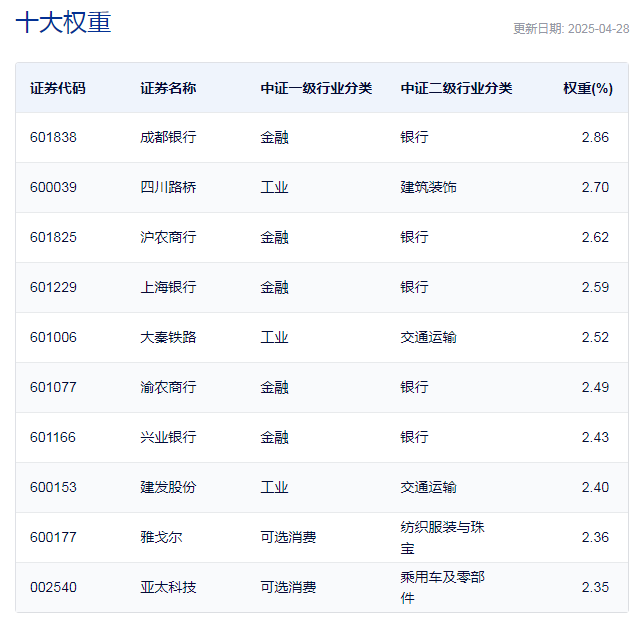The width and height of the screenshot is (637, 617).
Task: Click stock code 601077
Action: coord(53,387)
